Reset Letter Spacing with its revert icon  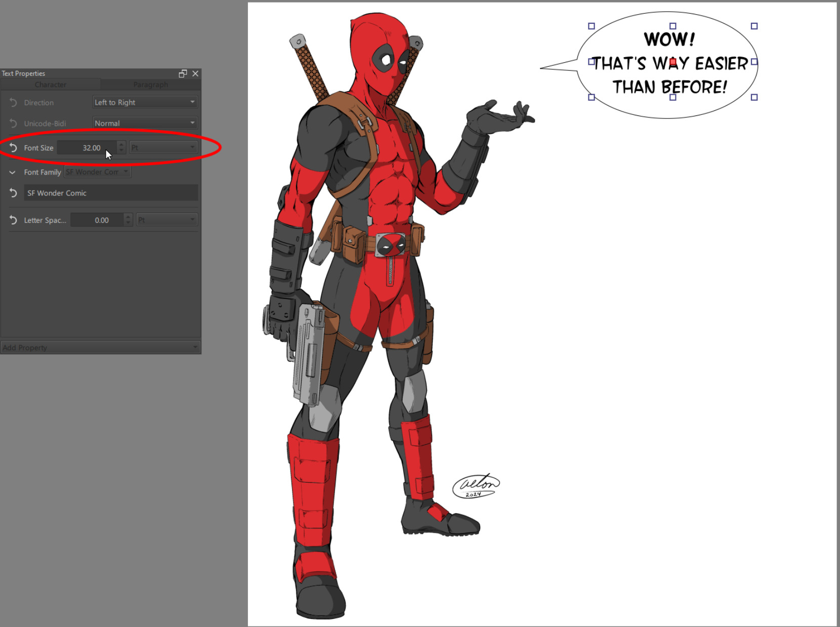[13, 220]
